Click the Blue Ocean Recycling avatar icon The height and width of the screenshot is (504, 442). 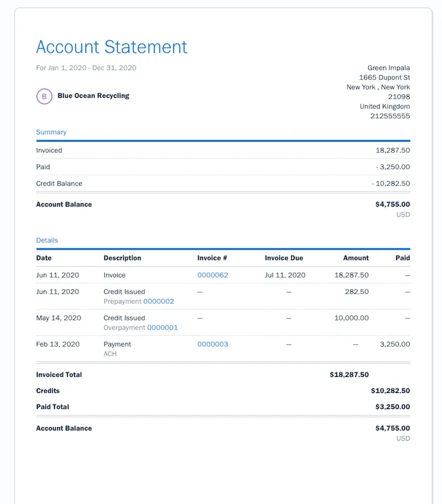(44, 96)
